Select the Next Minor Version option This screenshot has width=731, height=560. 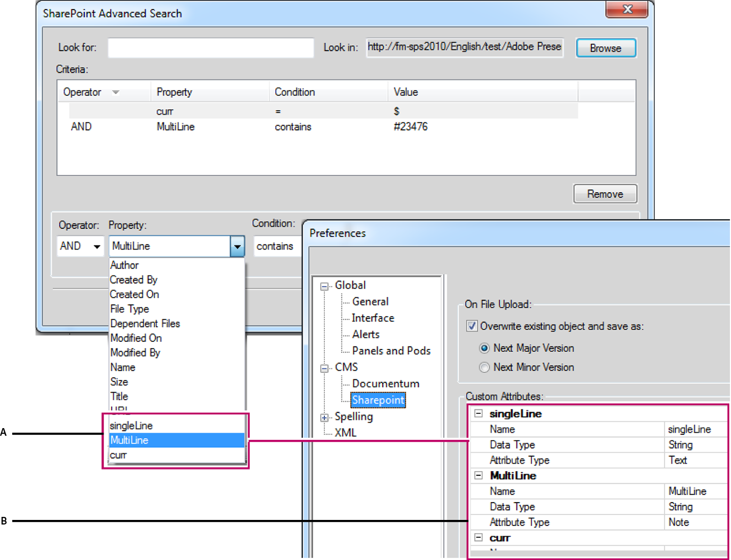click(484, 367)
